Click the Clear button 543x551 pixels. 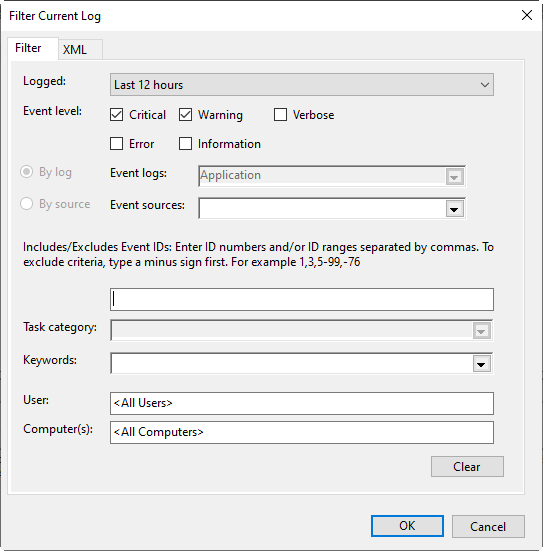pos(467,467)
